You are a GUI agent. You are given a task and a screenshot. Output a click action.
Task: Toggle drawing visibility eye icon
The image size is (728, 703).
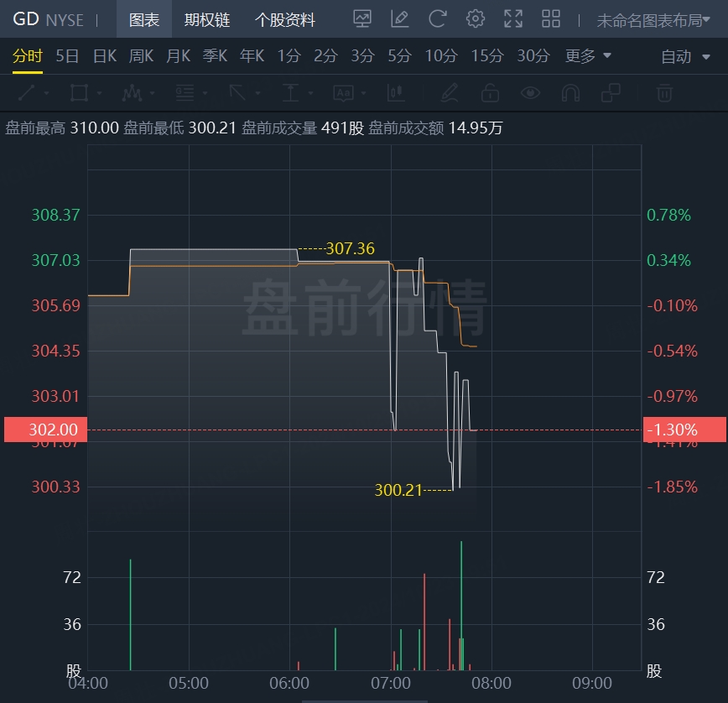(x=529, y=92)
